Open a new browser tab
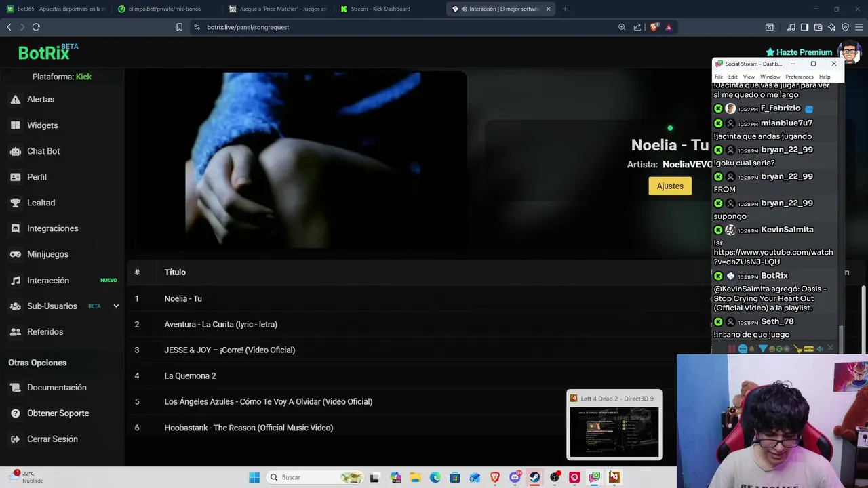 point(565,9)
